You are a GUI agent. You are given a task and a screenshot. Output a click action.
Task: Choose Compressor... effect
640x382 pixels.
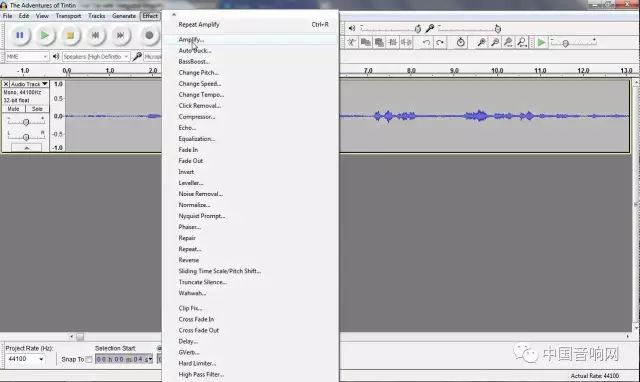pyautogui.click(x=251, y=117)
